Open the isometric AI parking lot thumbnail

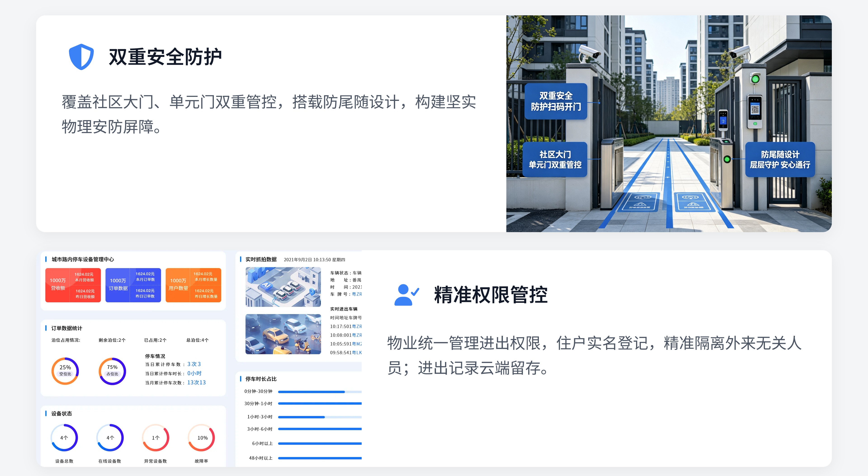[283, 287]
